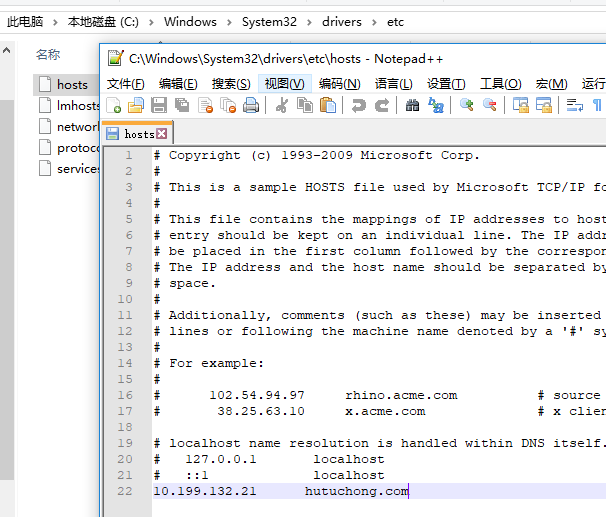Viewport: 606px width, 517px height.
Task: Select networks file in Explorer list
Action: click(68, 126)
